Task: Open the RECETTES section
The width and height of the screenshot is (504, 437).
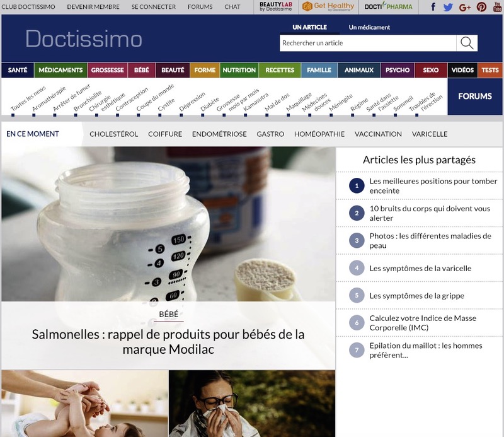Action: point(280,70)
